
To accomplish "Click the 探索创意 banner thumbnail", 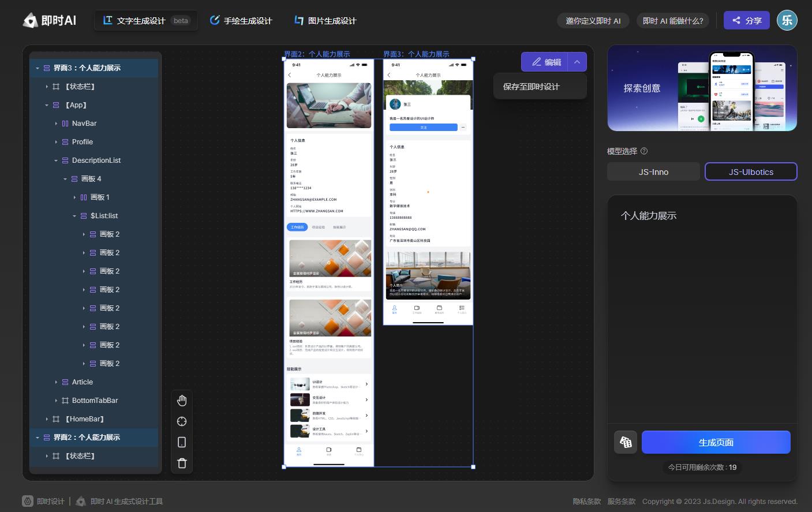I will pyautogui.click(x=702, y=88).
